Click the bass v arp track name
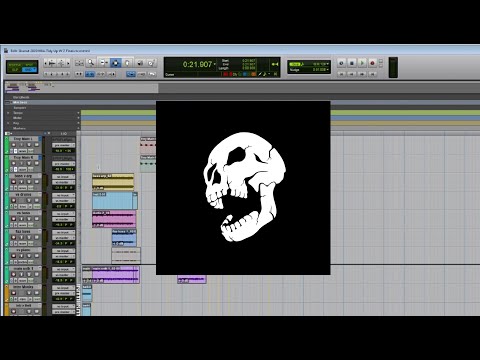 point(23,176)
